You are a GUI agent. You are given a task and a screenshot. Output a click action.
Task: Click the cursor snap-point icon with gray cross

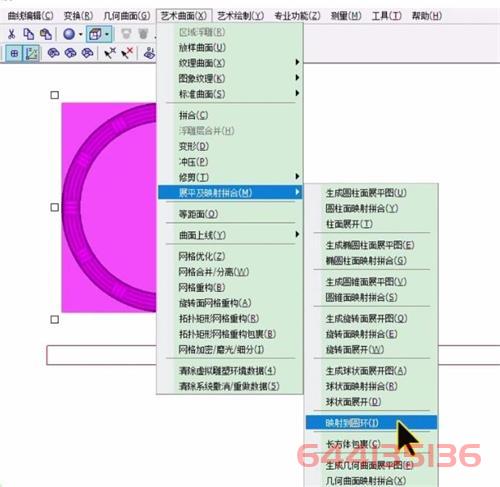tap(110, 53)
